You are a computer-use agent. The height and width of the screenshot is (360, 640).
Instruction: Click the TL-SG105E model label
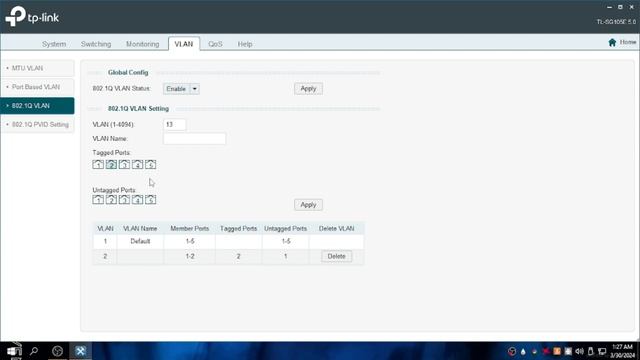point(616,22)
